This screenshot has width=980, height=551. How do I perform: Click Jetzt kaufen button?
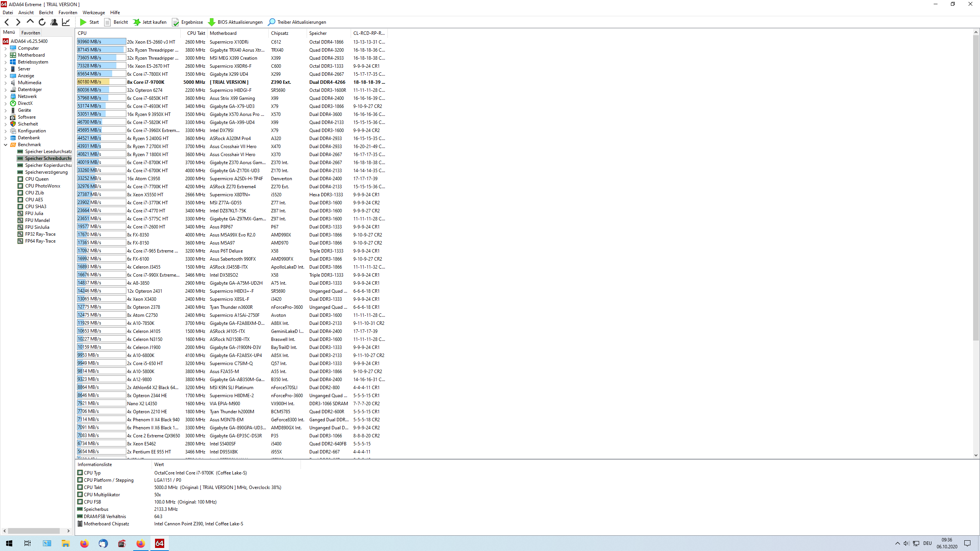pos(150,22)
